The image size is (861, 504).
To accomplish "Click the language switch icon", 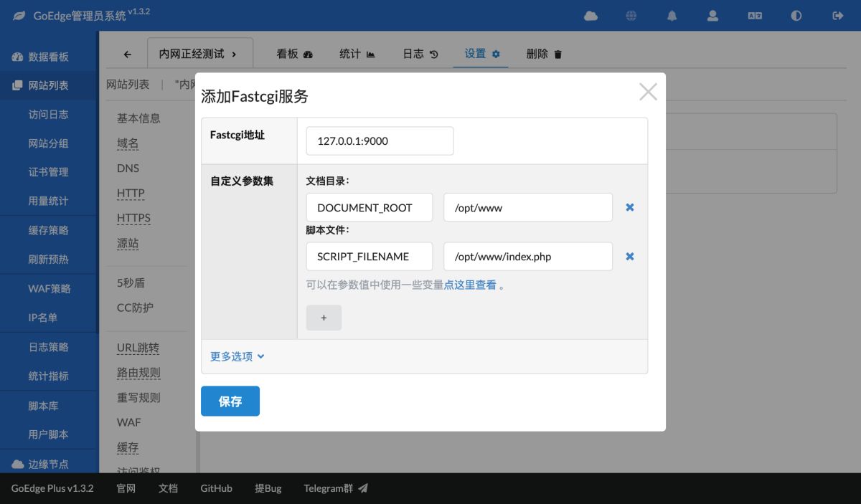I will click(755, 15).
